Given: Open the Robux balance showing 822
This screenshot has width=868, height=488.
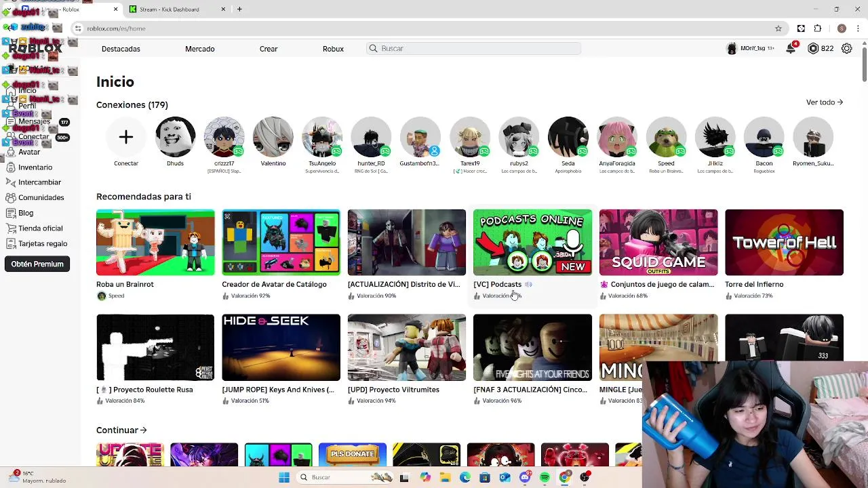Looking at the screenshot, I should (821, 49).
